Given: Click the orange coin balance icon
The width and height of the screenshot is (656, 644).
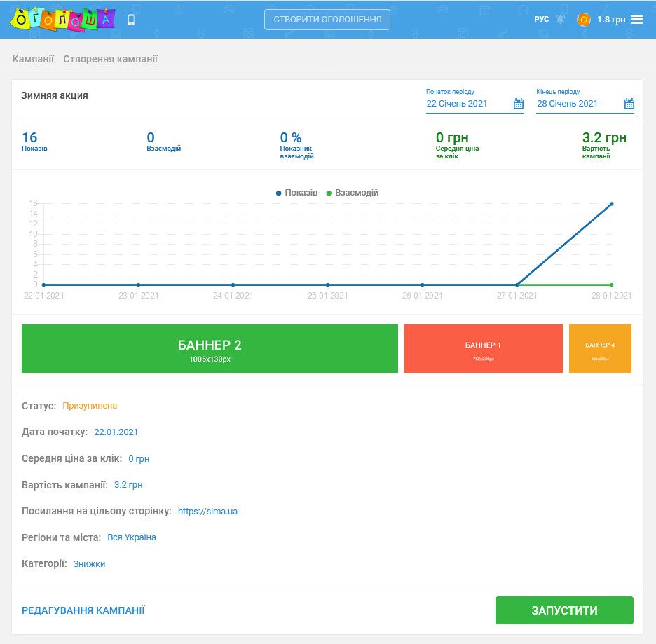Looking at the screenshot, I should pos(583,20).
